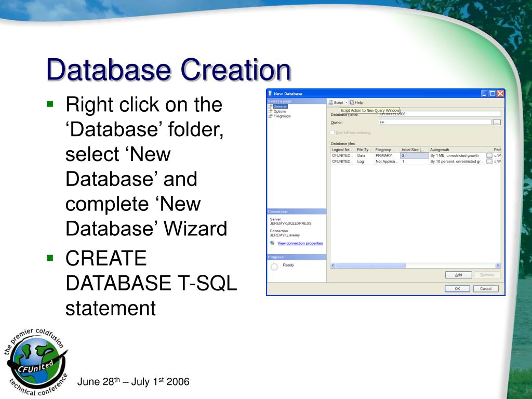Click the Options page icon
The height and width of the screenshot is (399, 532).
coord(270,111)
